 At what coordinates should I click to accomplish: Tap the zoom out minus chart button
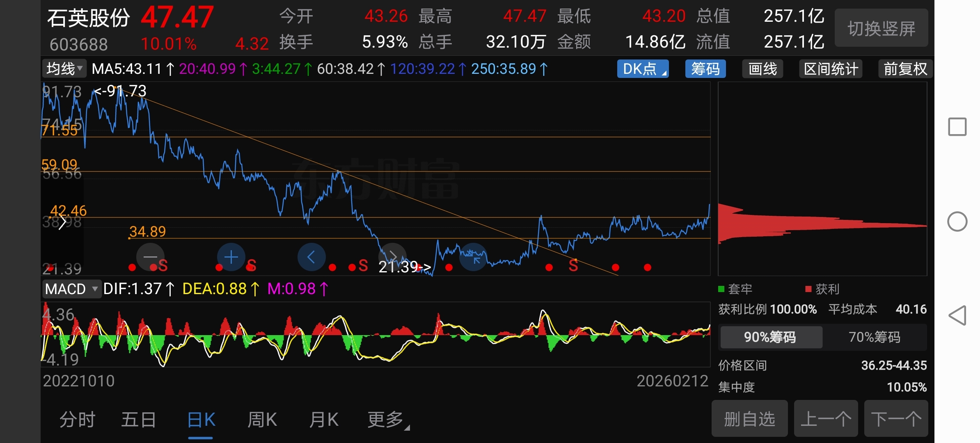(x=150, y=257)
